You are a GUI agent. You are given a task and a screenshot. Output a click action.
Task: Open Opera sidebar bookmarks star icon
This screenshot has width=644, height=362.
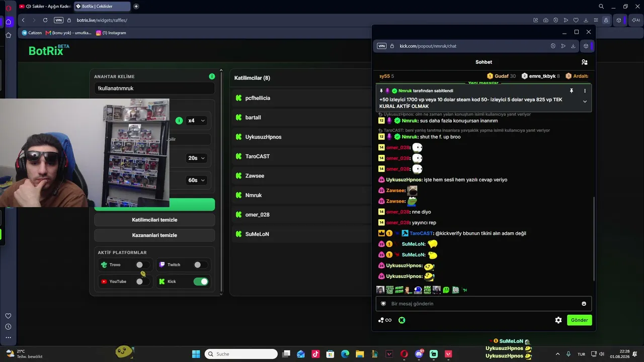click(9, 35)
